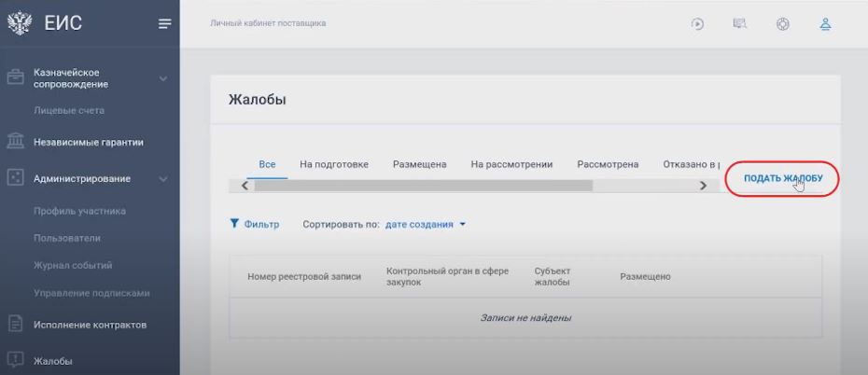Open Жалобы sidebar menu item
Viewport: 868px width, 375px height.
click(52, 362)
